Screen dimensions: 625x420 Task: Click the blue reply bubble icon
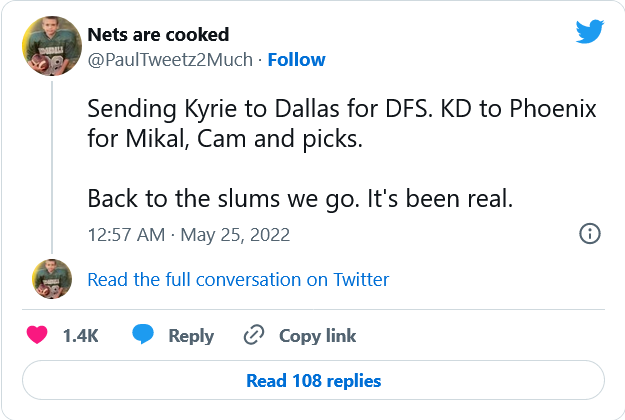coord(144,336)
